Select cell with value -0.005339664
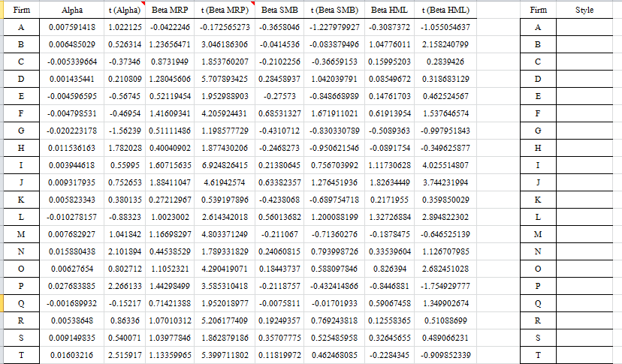Image resolution: width=622 pixels, height=364 pixels. click(72, 62)
